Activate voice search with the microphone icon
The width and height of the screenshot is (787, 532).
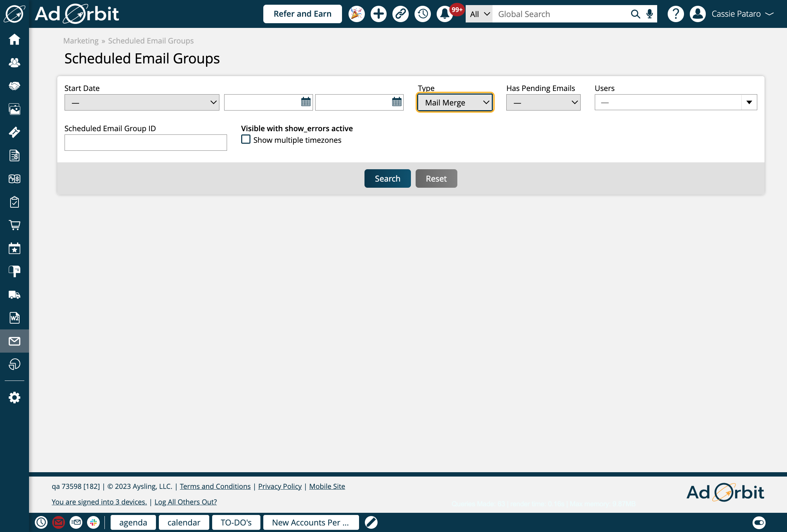649,14
